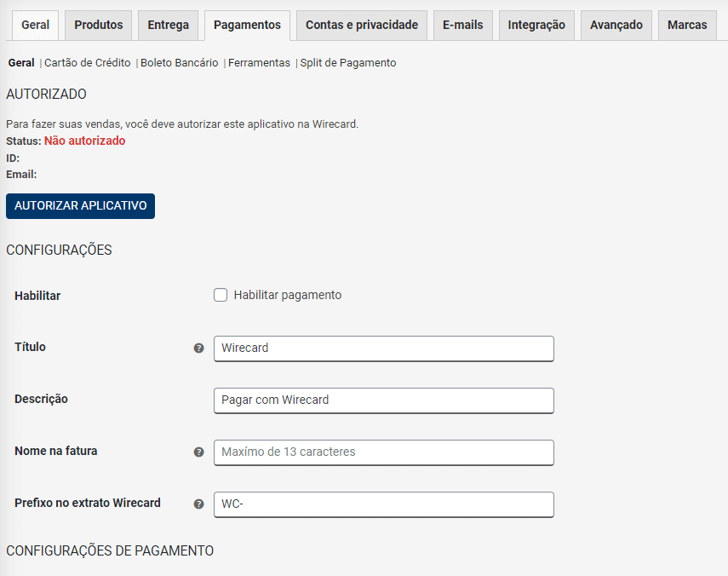Click help icon beside Prefixo no extrato Wirecard

point(198,504)
